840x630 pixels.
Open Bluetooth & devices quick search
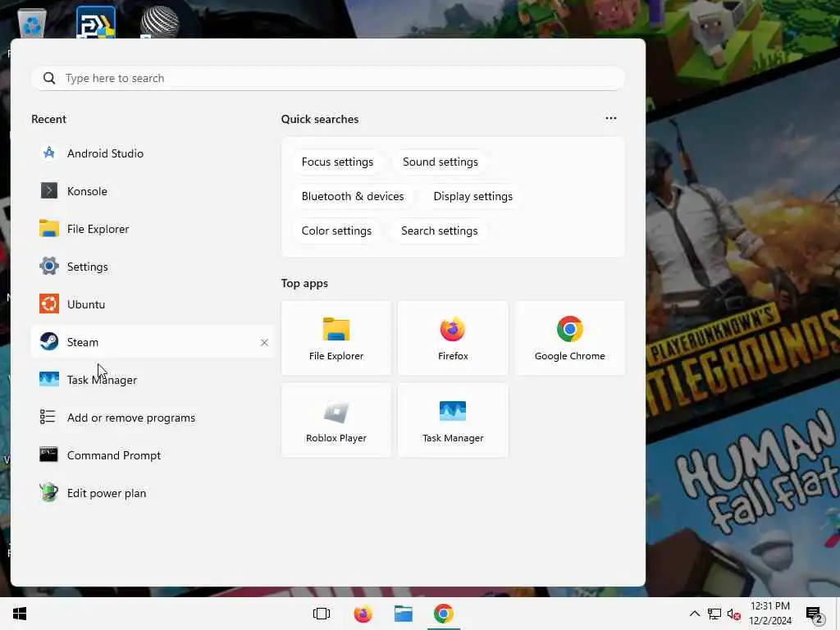(x=353, y=196)
